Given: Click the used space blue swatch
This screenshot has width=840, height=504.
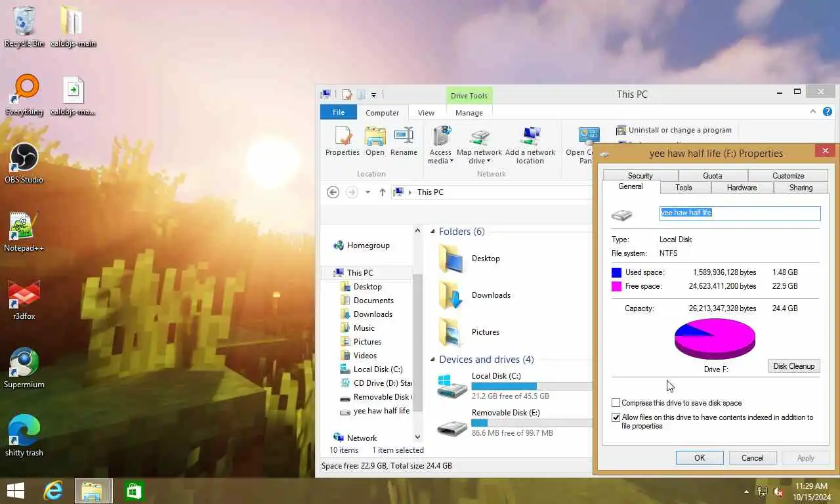Looking at the screenshot, I should pos(616,272).
